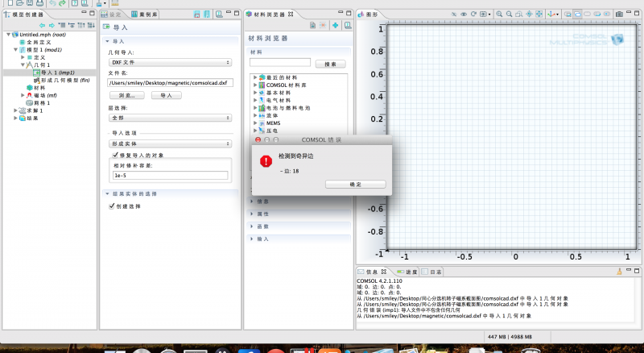Click the selected blue selection-mode icon in graphics toolbar

577,14
